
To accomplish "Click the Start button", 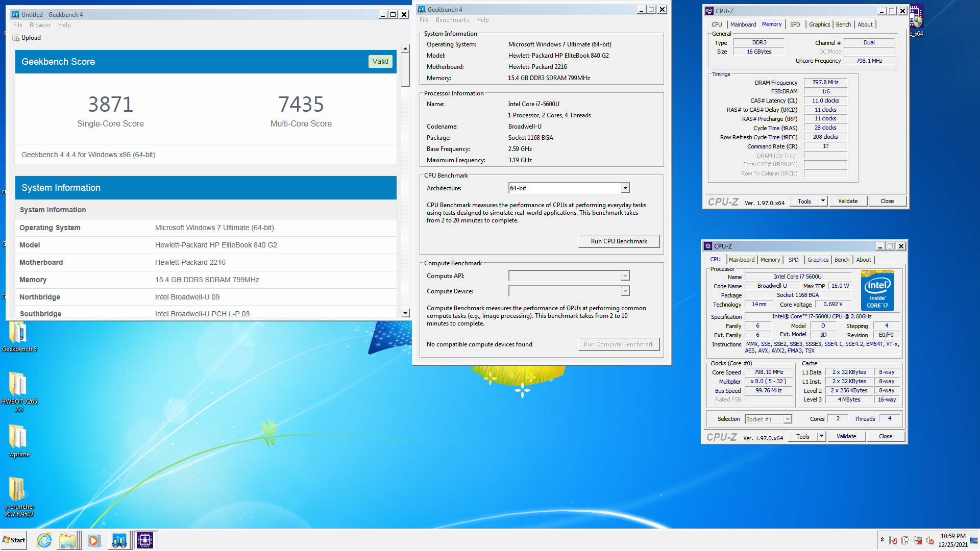I will click(x=14, y=540).
